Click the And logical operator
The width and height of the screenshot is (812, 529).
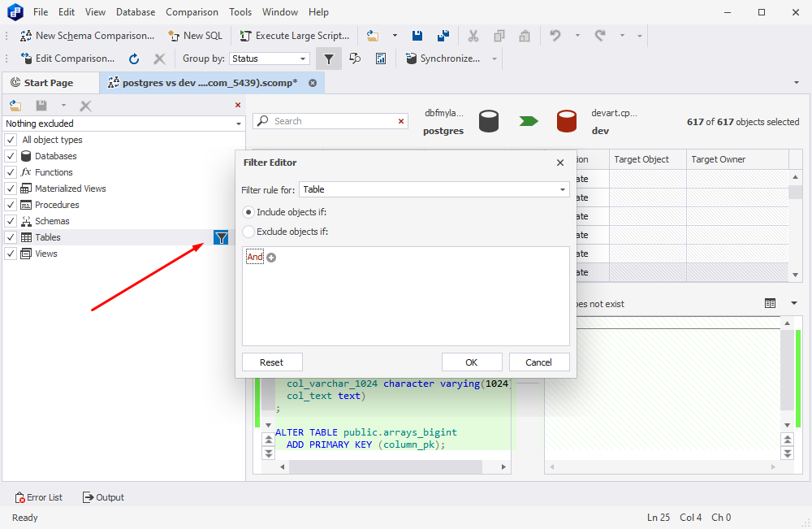click(x=255, y=257)
